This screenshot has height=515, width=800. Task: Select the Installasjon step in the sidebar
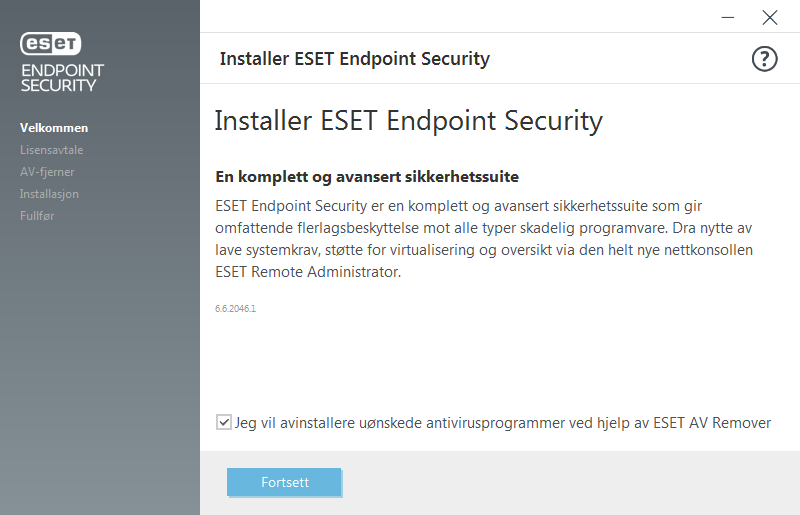point(49,193)
